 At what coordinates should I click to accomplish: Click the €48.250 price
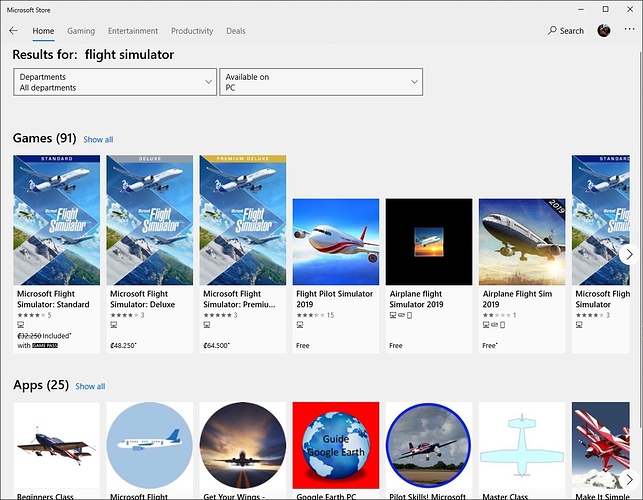click(x=123, y=345)
